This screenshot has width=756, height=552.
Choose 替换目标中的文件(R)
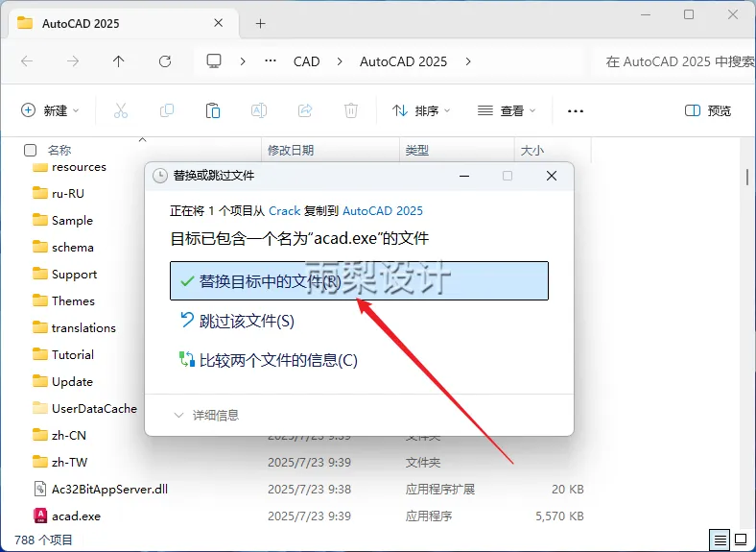tap(359, 281)
